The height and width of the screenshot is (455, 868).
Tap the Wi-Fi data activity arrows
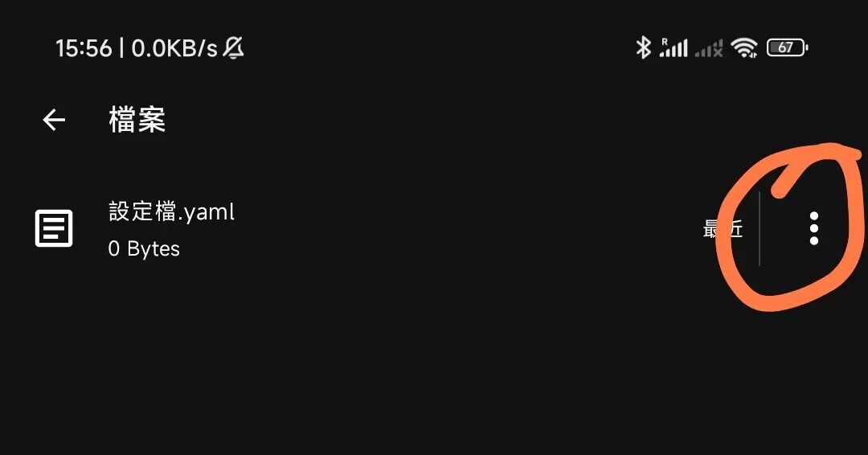(x=753, y=55)
